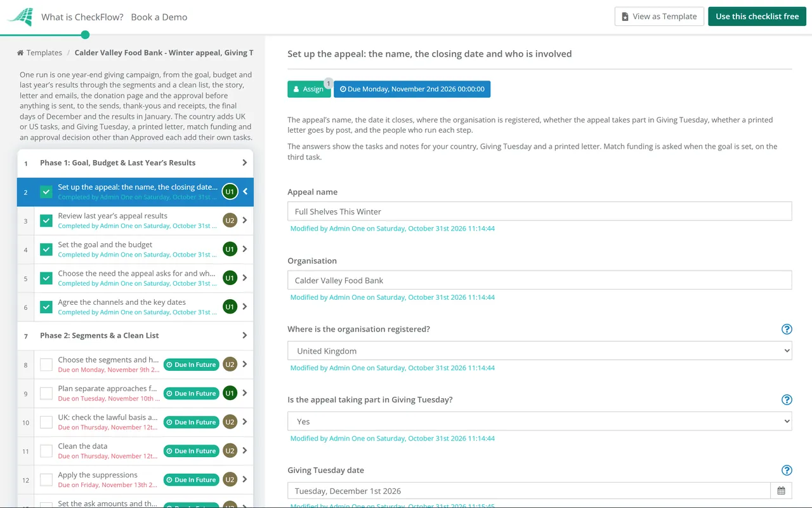Click U2 avatar on Apply the suppressions task
The width and height of the screenshot is (812, 508).
click(x=230, y=479)
